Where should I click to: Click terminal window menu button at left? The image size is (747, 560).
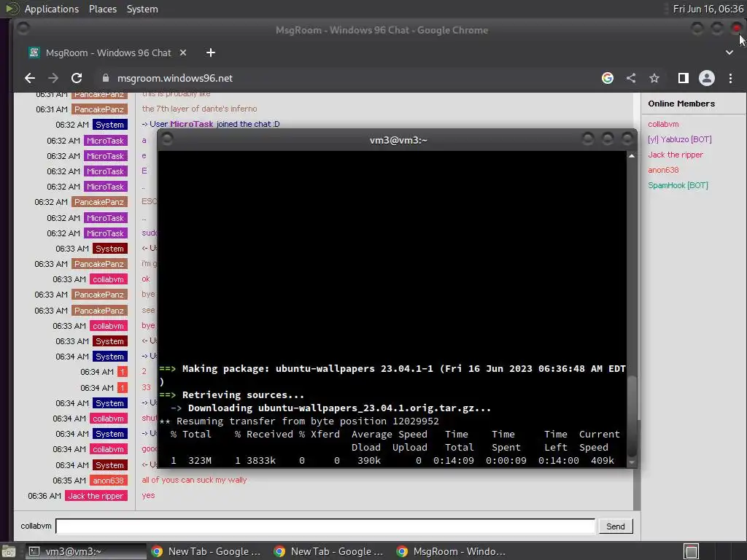167,139
